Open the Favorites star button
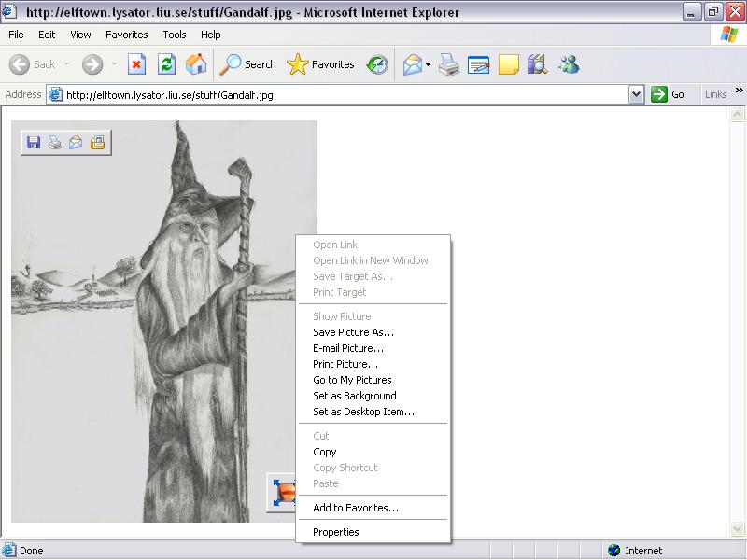Image resolution: width=747 pixels, height=560 pixels. (320, 64)
